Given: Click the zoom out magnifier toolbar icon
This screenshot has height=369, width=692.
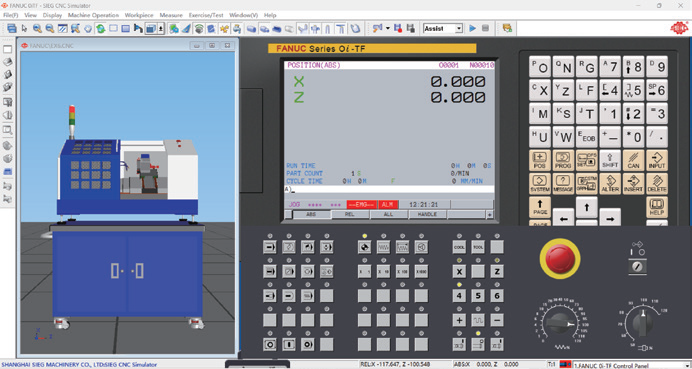Looking at the screenshot, I should [50, 28].
